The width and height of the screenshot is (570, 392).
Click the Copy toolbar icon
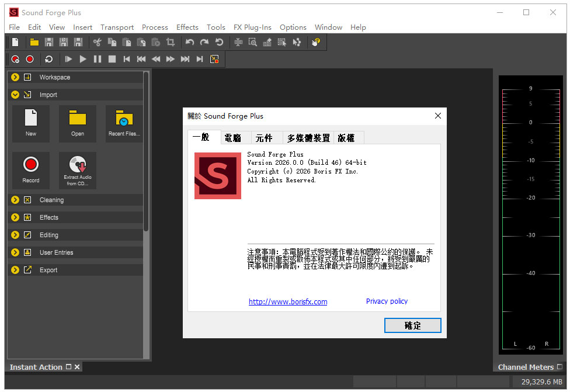click(112, 42)
